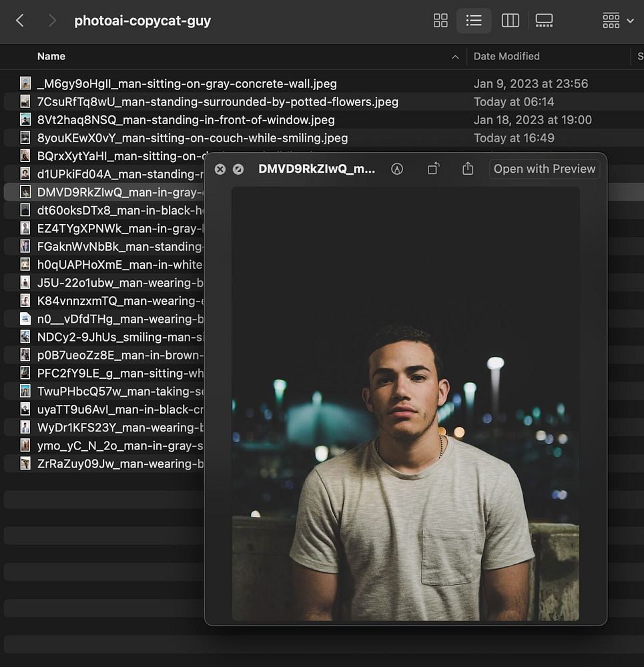Click photoai-copycat-guy folder title
644x667 pixels.
(143, 21)
